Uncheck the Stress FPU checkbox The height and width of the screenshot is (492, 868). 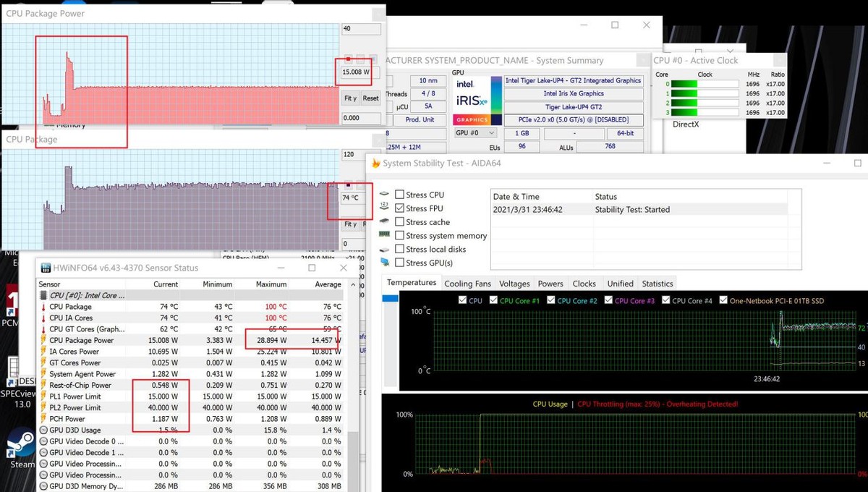[x=399, y=208]
